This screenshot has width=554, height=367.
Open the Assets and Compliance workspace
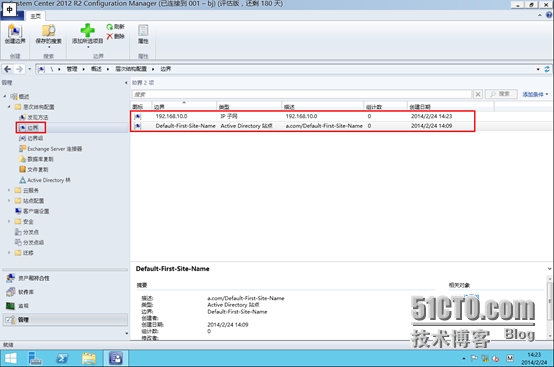[65, 278]
